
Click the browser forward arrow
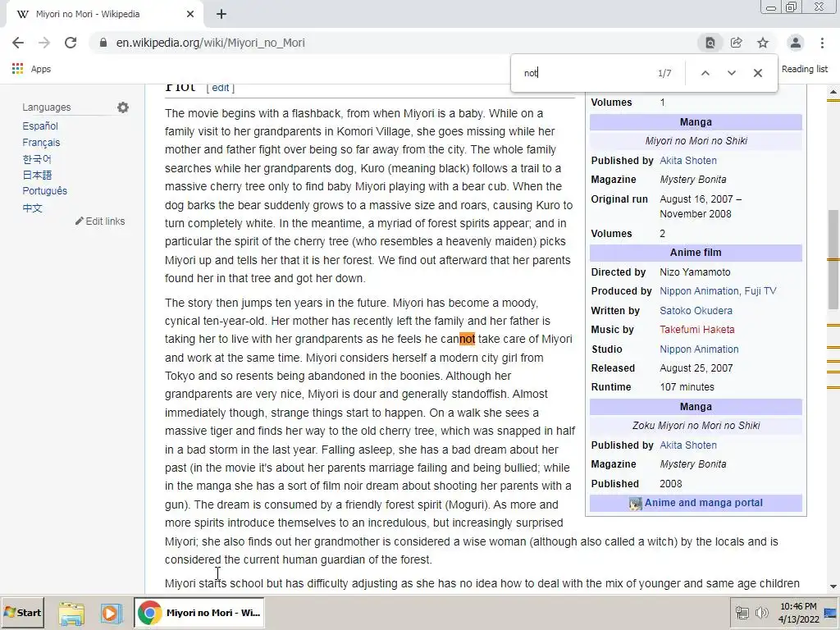click(x=44, y=43)
